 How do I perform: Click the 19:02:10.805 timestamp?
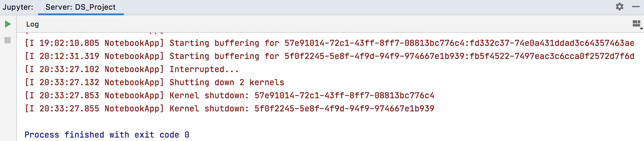[69, 43]
